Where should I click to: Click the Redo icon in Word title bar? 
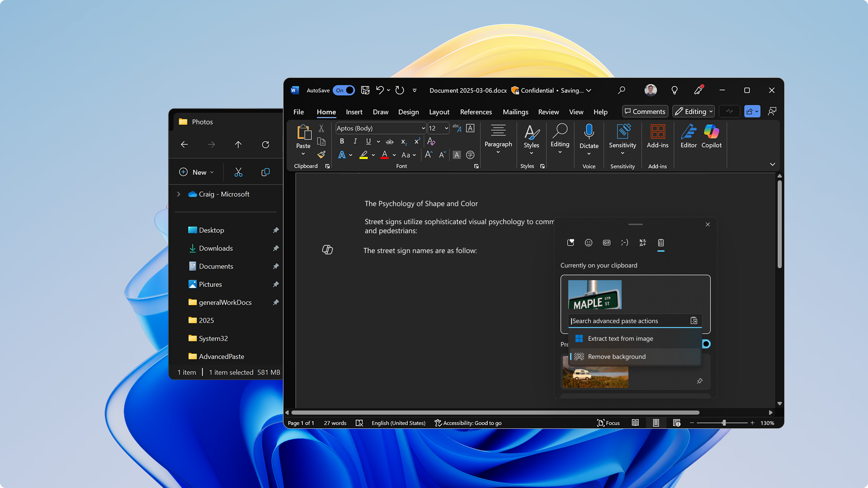(x=400, y=90)
